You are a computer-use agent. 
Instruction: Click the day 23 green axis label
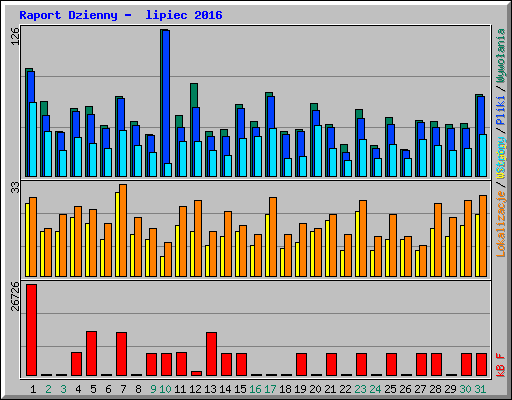(x=360, y=389)
